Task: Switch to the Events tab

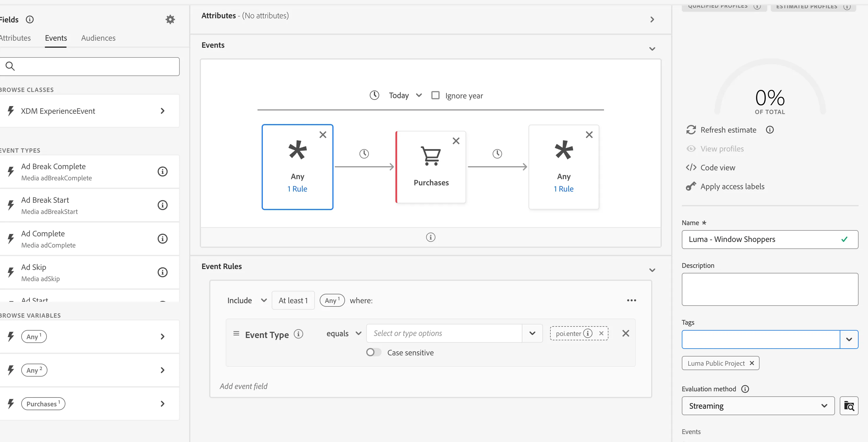Action: 56,38
